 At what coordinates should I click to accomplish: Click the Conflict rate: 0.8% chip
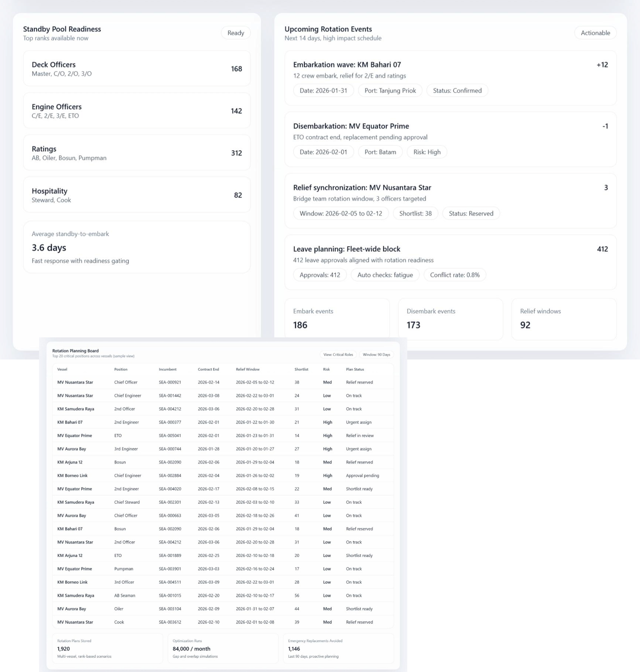coord(455,275)
